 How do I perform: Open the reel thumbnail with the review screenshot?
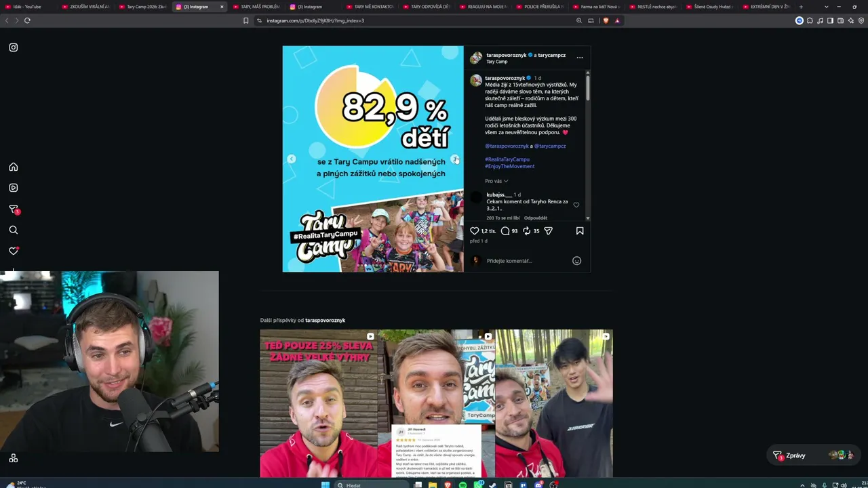[x=436, y=403]
